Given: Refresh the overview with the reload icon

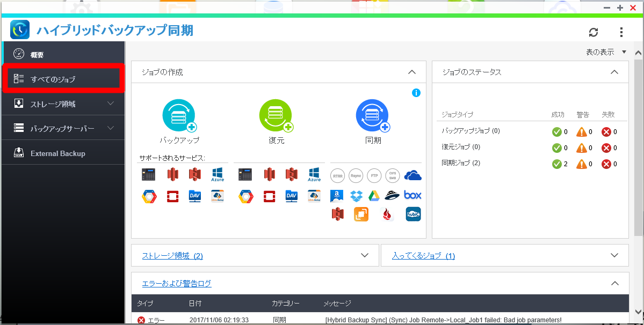Looking at the screenshot, I should click(594, 32).
